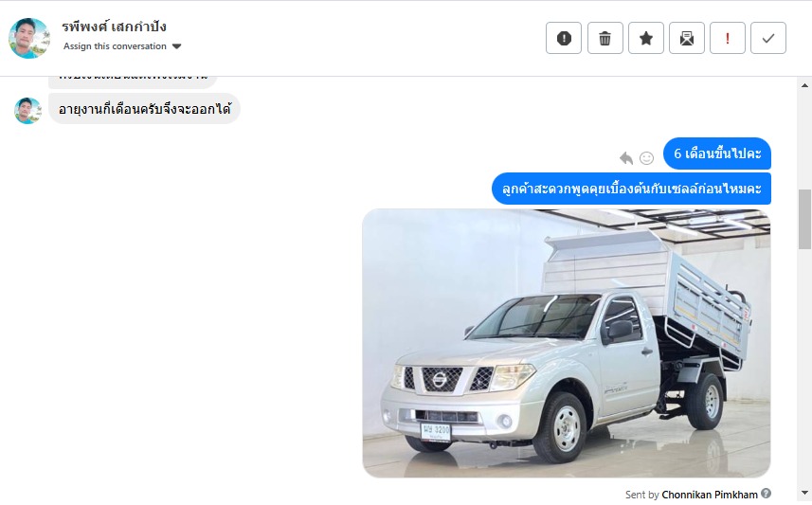
Task: Open customer profile picture in header
Action: [29, 38]
